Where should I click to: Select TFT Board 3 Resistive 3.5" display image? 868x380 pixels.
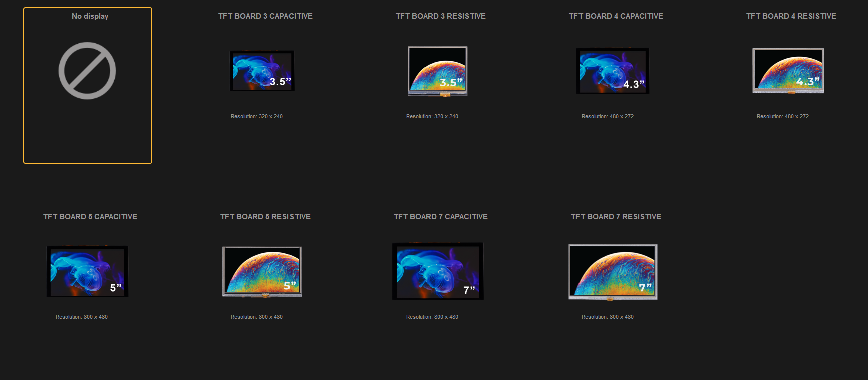tap(438, 71)
